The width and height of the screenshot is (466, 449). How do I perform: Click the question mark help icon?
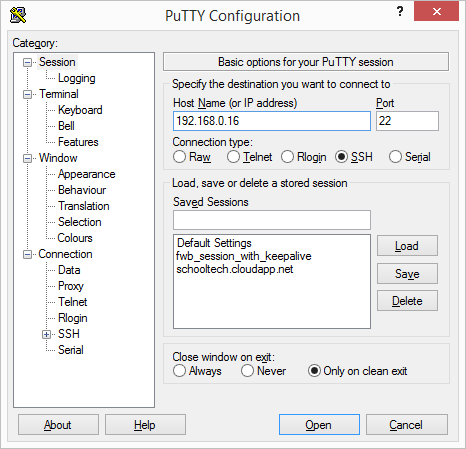point(400,12)
